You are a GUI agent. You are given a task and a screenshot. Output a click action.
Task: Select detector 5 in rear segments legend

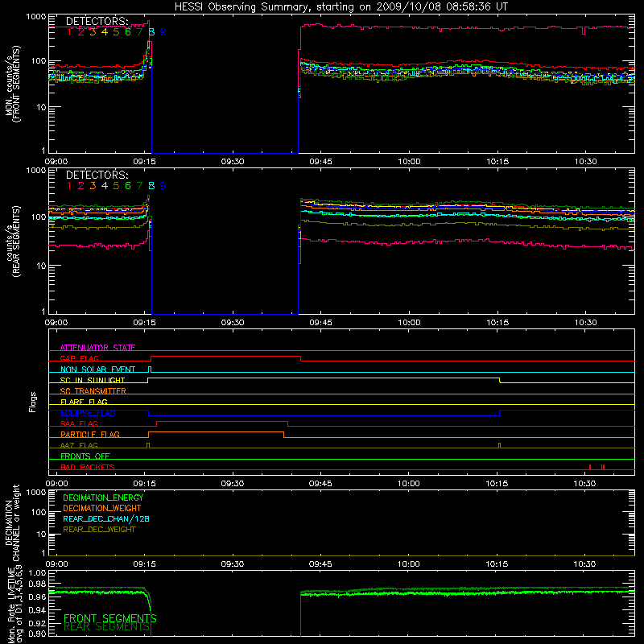[116, 186]
